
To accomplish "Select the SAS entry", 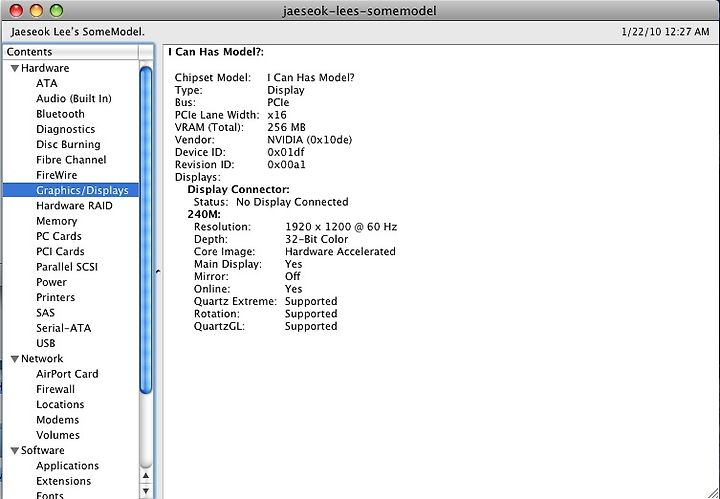I will 45,313.
